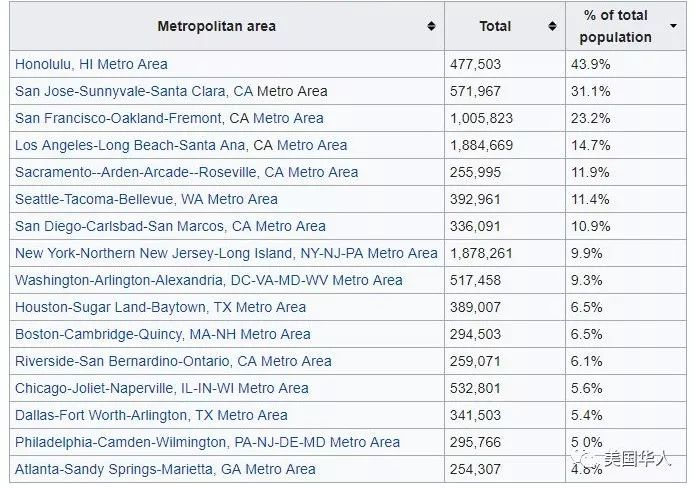This screenshot has width=694, height=489.
Task: Open Philadelphia-Camden-Wilmington Metro Area link
Action: click(207, 442)
